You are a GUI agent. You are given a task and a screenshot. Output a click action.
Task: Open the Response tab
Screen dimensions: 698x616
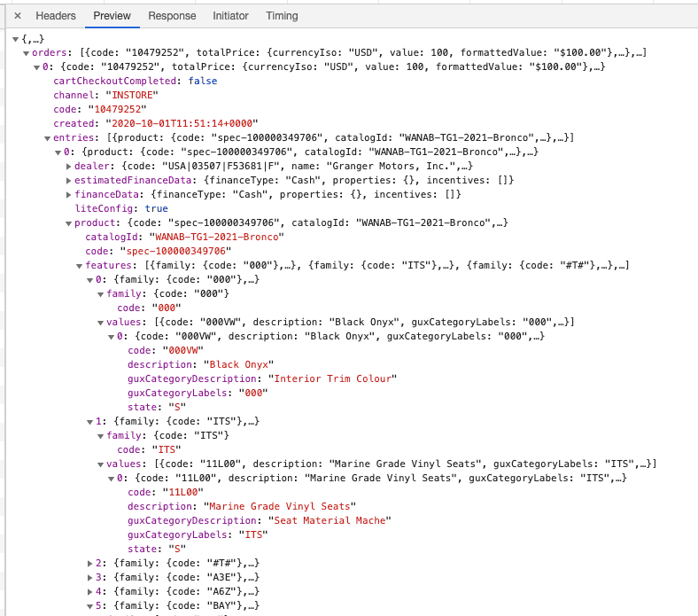click(172, 16)
